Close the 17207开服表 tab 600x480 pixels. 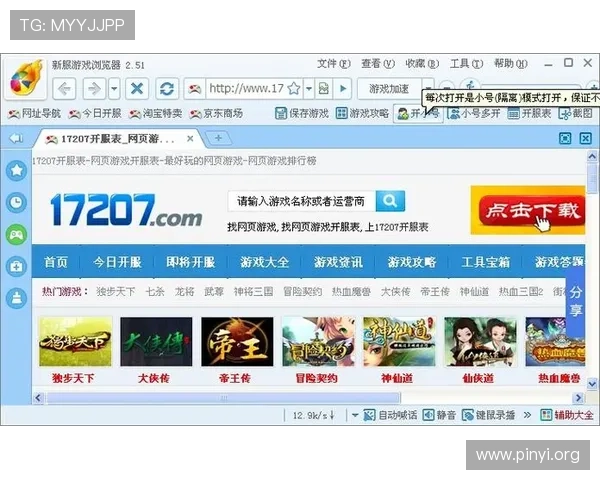[190, 139]
